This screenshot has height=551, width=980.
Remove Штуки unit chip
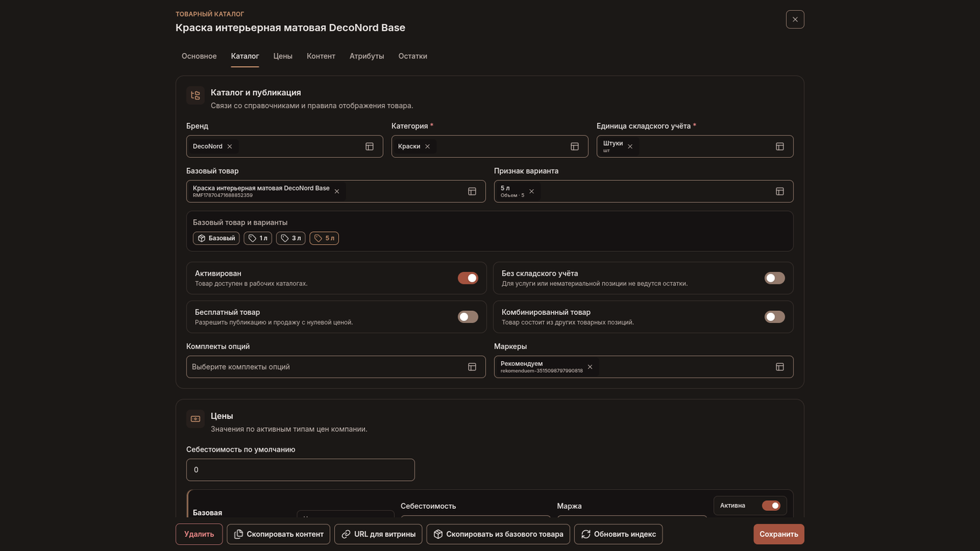coord(630,146)
